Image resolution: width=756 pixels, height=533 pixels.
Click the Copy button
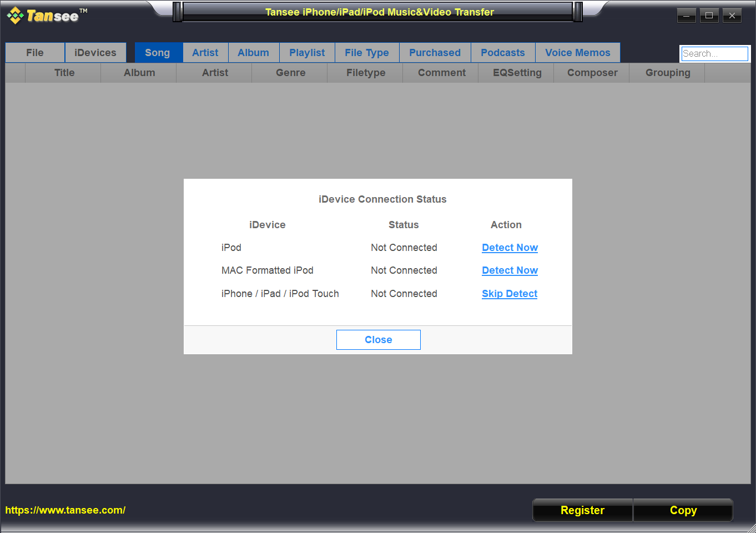tap(683, 510)
